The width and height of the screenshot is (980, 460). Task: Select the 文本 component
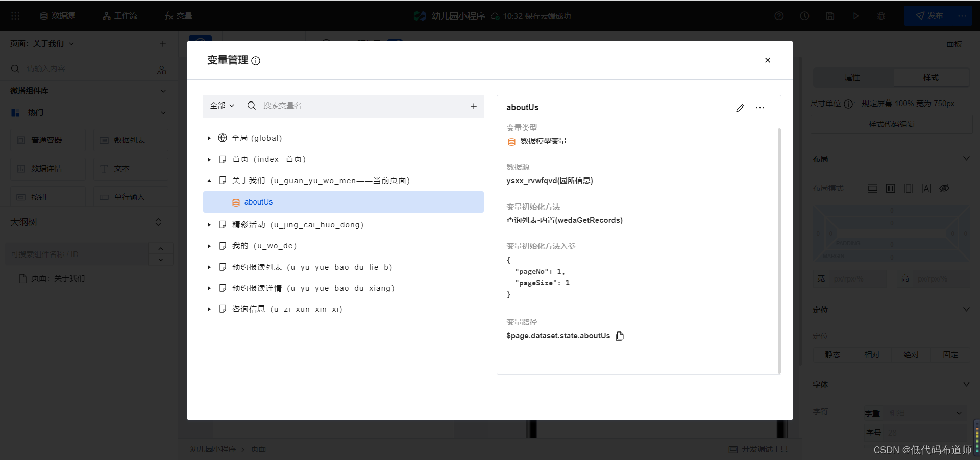coord(131,169)
